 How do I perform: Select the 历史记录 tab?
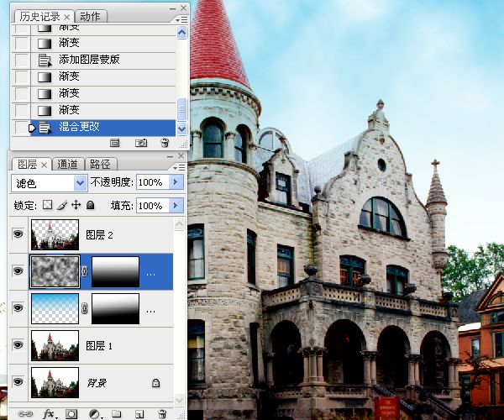point(39,17)
